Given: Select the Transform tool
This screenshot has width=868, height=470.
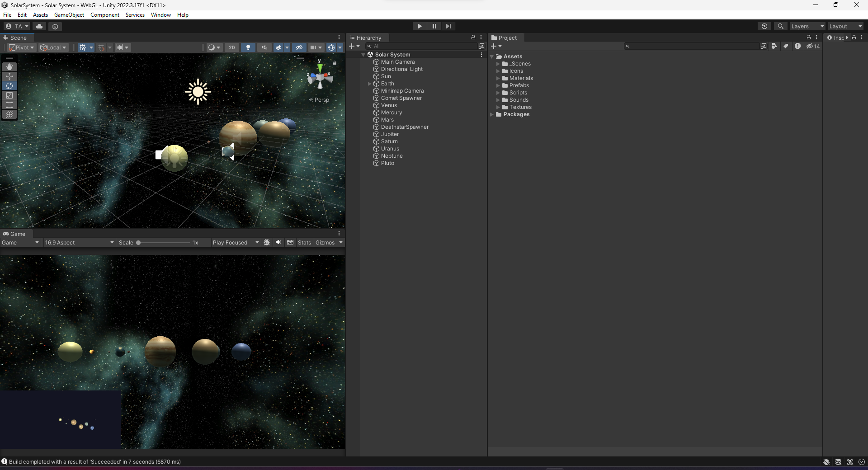Looking at the screenshot, I should point(9,114).
